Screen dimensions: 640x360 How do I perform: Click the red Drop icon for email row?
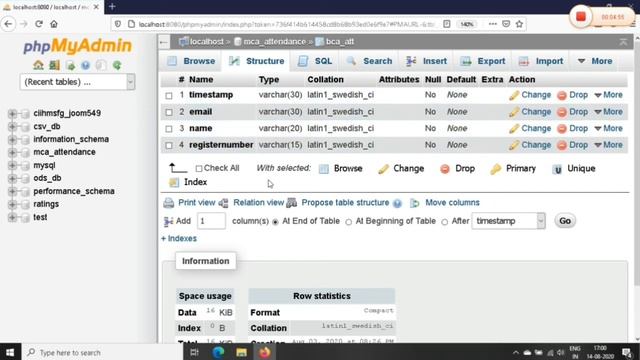click(x=562, y=112)
